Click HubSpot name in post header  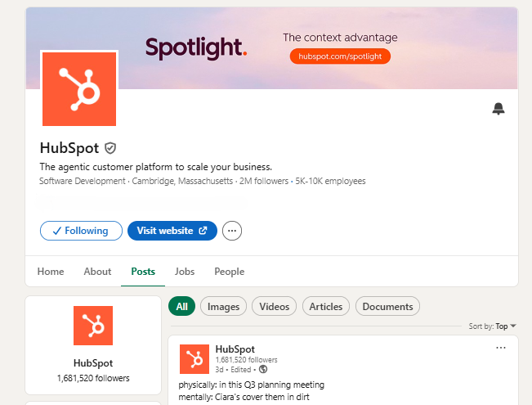(235, 349)
